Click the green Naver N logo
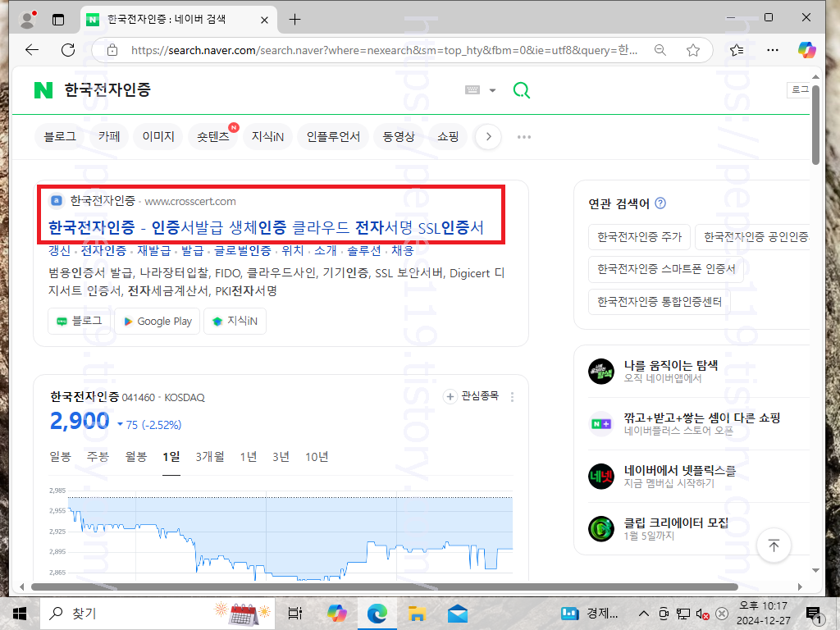The height and width of the screenshot is (630, 840). tap(43, 90)
